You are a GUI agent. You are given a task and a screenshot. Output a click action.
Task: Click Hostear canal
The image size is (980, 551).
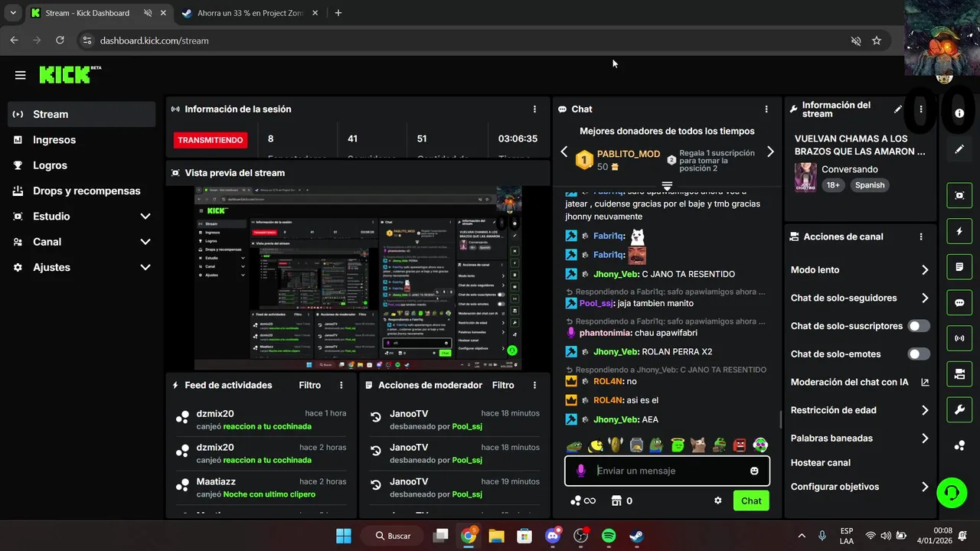[821, 462]
